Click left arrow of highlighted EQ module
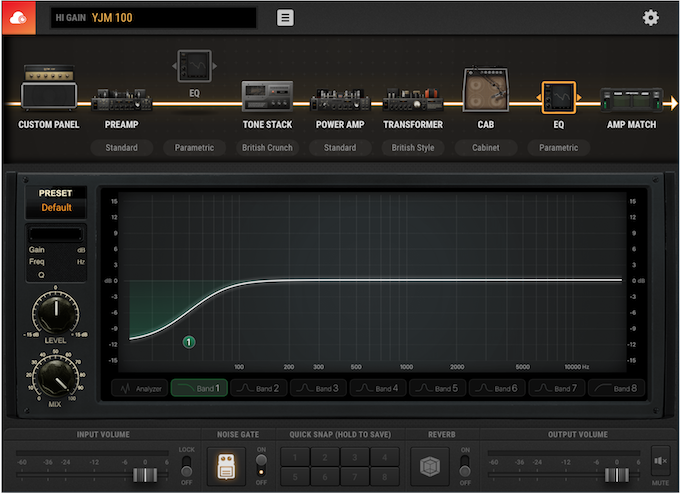680x493 pixels. coord(538,98)
